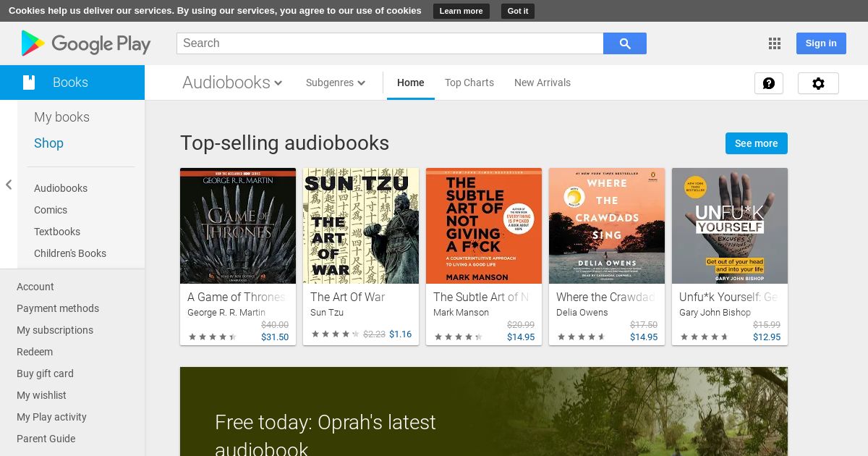Image resolution: width=868 pixels, height=456 pixels.
Task: Open the settings gear icon
Action: point(818,83)
